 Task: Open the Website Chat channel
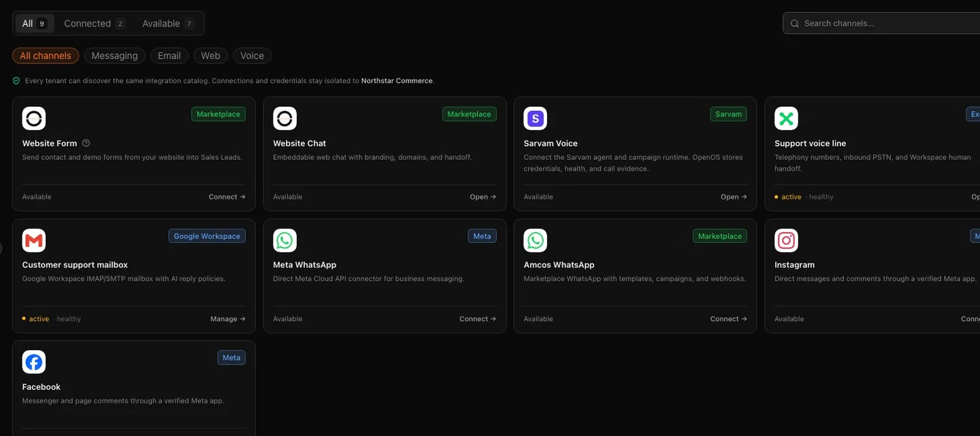483,197
